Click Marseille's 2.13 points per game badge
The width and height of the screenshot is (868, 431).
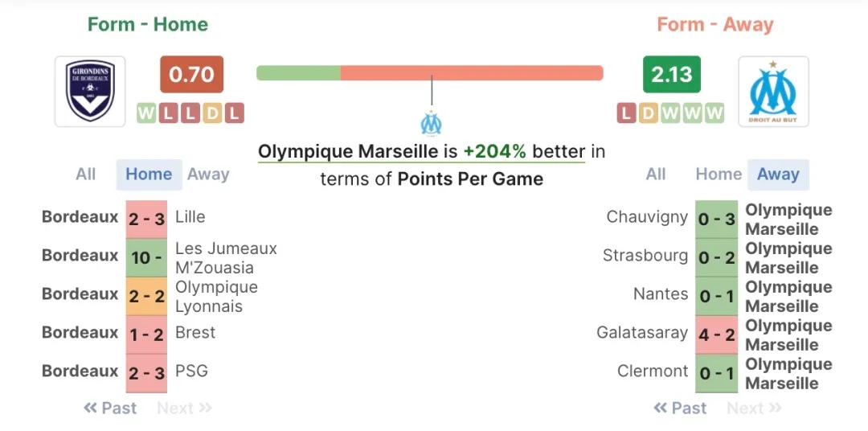pyautogui.click(x=671, y=75)
